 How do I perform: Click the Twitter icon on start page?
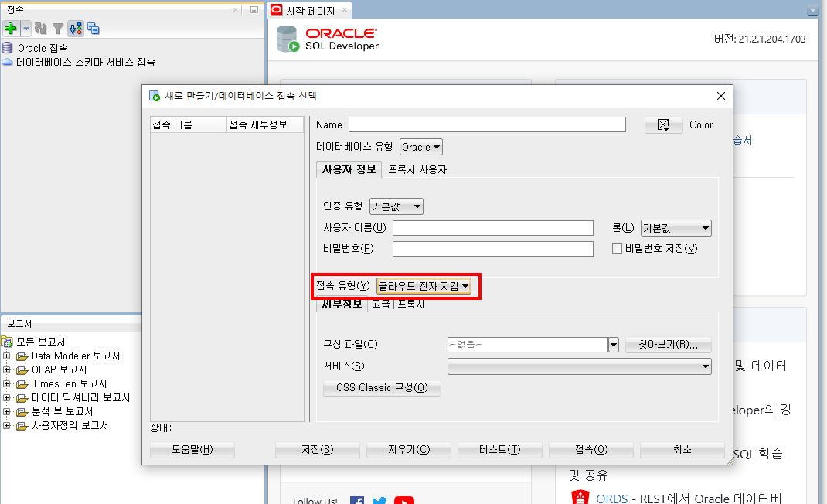click(x=379, y=500)
